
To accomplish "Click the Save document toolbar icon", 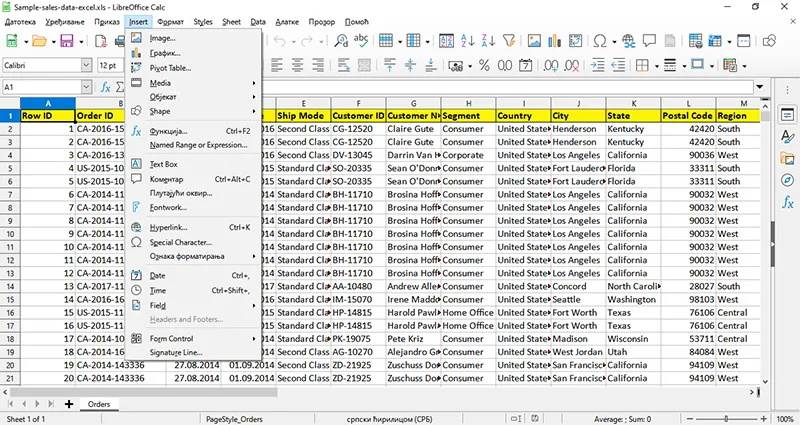I will point(67,41).
